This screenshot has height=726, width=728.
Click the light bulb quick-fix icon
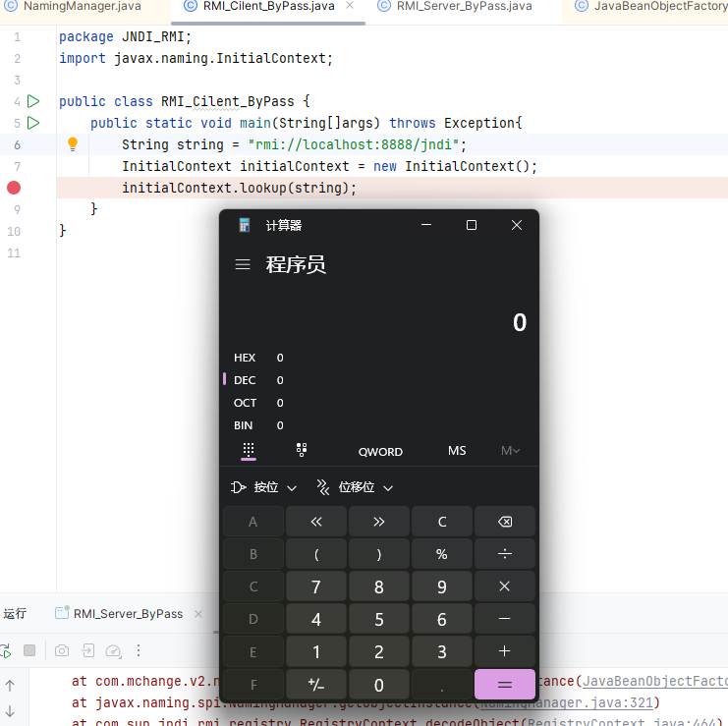click(x=72, y=144)
